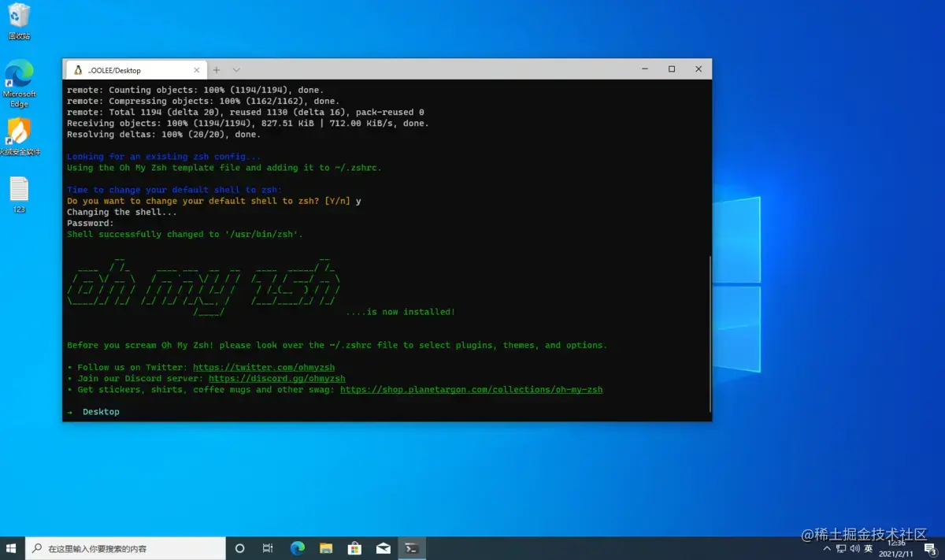Screen dimensions: 945x560
Task: Click 'remote: Counting objects' line
Action: (x=195, y=90)
